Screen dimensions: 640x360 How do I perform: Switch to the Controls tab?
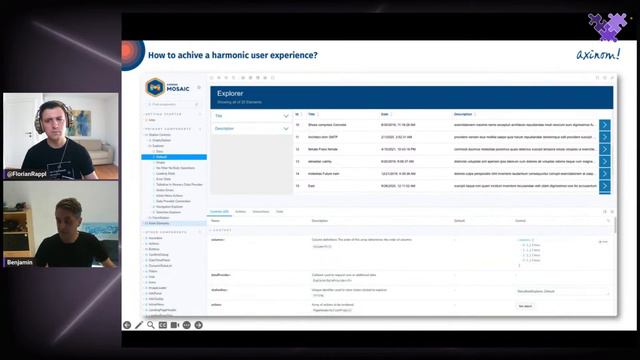220,212
